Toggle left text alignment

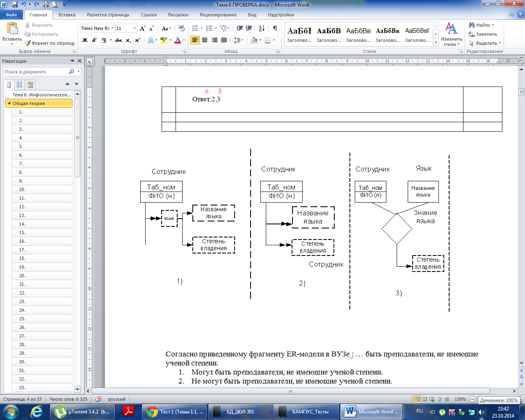click(195, 40)
